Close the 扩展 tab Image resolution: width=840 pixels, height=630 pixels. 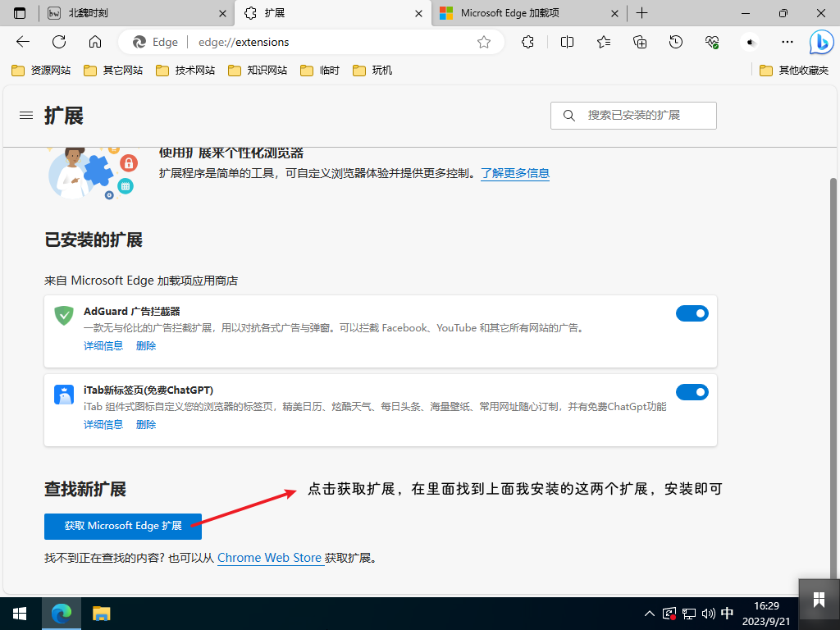[419, 13]
